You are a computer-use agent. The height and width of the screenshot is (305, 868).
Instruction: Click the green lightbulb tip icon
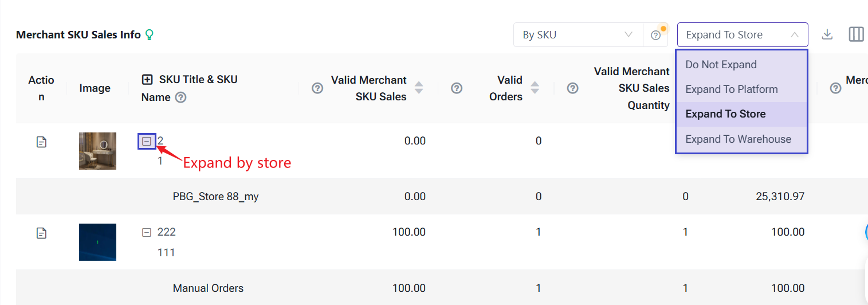(150, 35)
